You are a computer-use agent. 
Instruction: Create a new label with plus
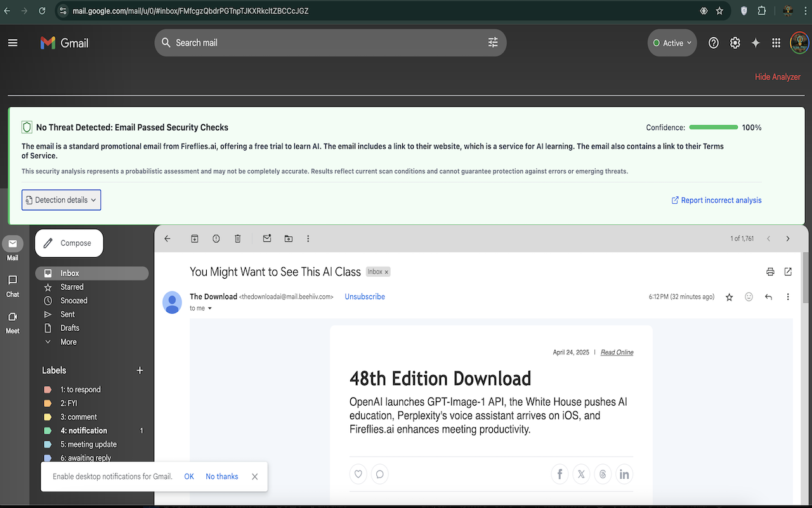[140, 370]
